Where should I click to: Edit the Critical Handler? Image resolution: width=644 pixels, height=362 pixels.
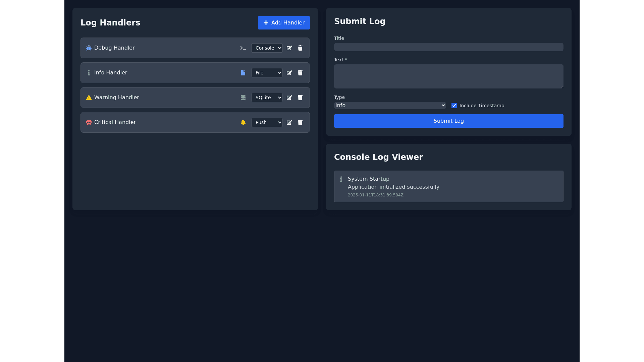pyautogui.click(x=289, y=122)
